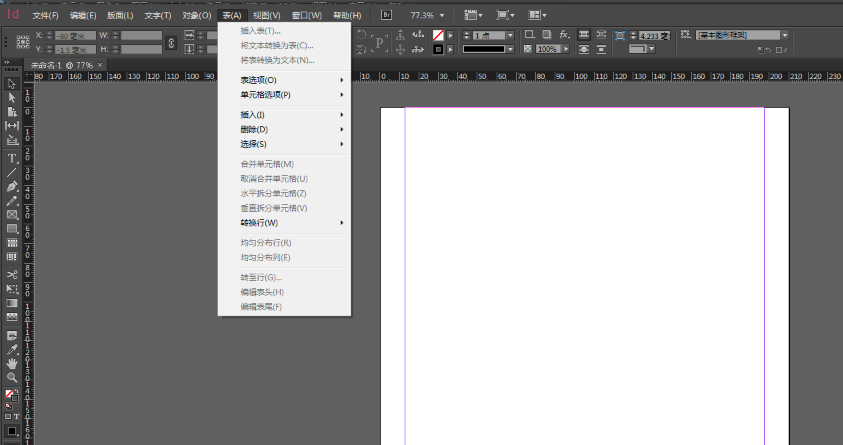Click the Direct Selection arrow tool
The height and width of the screenshot is (445, 843).
pyautogui.click(x=12, y=97)
